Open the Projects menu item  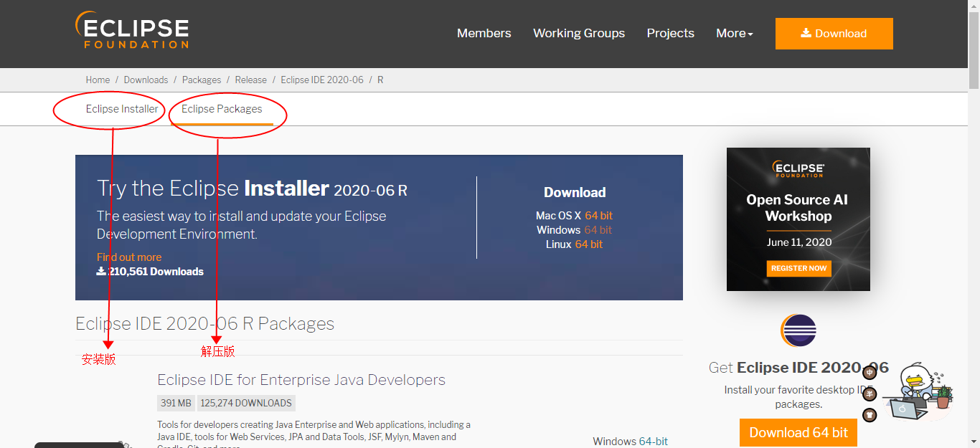[x=670, y=33]
